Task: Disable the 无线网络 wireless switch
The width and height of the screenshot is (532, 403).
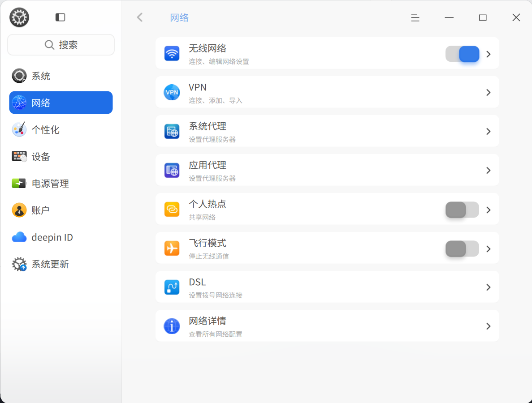Action: (462, 54)
